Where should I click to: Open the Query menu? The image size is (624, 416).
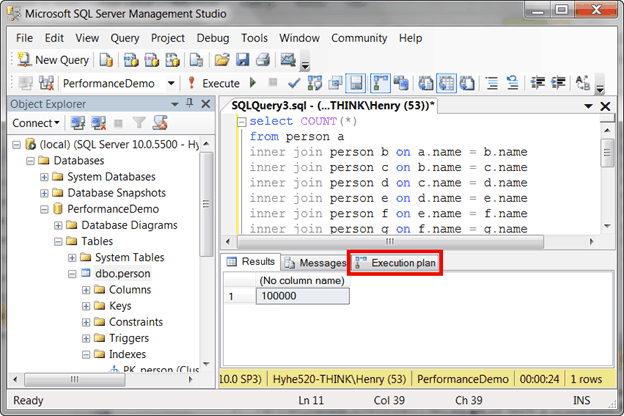pos(125,38)
